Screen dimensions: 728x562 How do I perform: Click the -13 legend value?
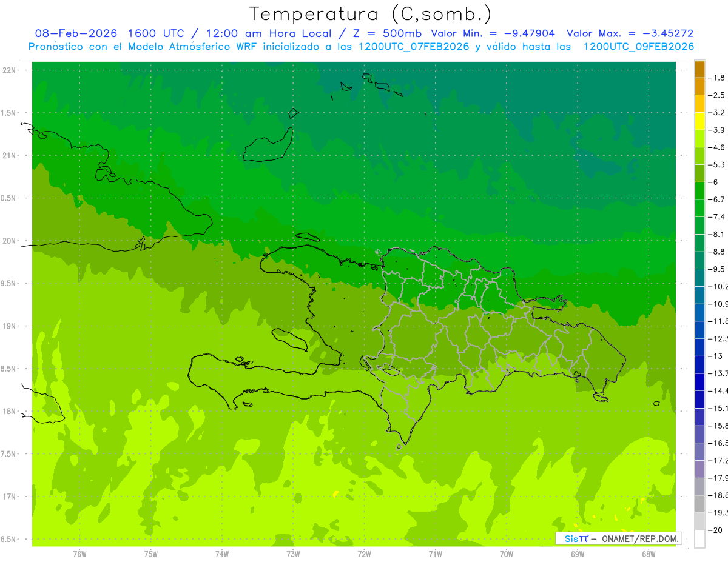715,356
